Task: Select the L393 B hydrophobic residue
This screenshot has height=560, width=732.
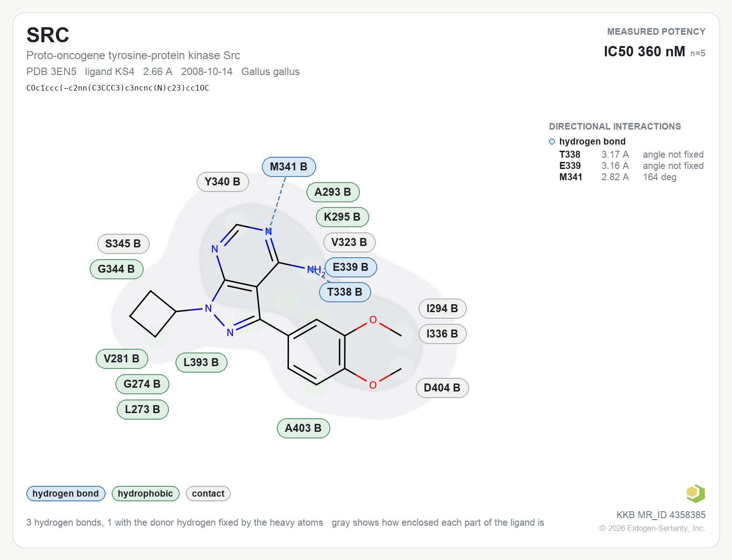Action: [201, 362]
